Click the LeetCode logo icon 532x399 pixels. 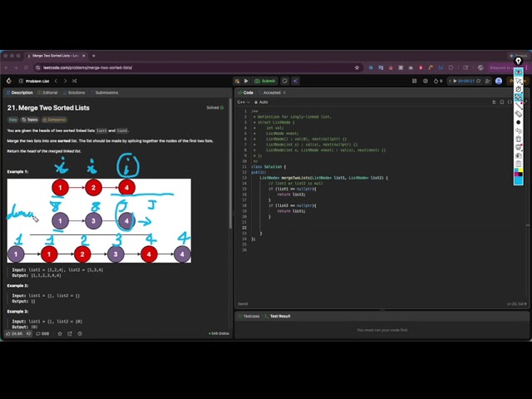tap(9, 81)
